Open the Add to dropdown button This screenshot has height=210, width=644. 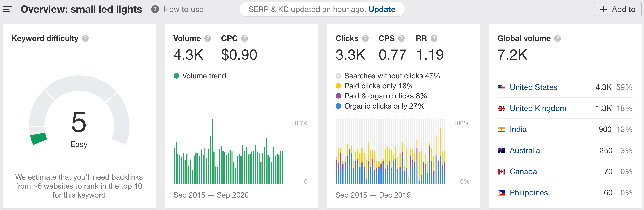(x=618, y=9)
